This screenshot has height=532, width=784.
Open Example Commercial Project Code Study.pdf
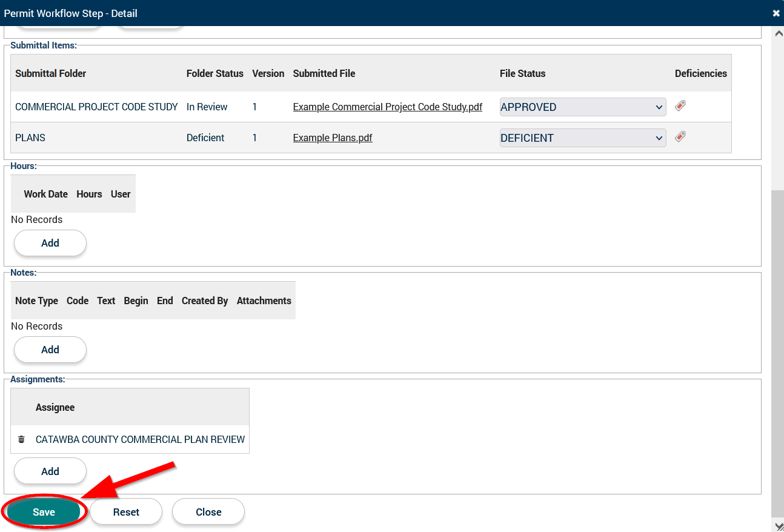click(x=387, y=107)
